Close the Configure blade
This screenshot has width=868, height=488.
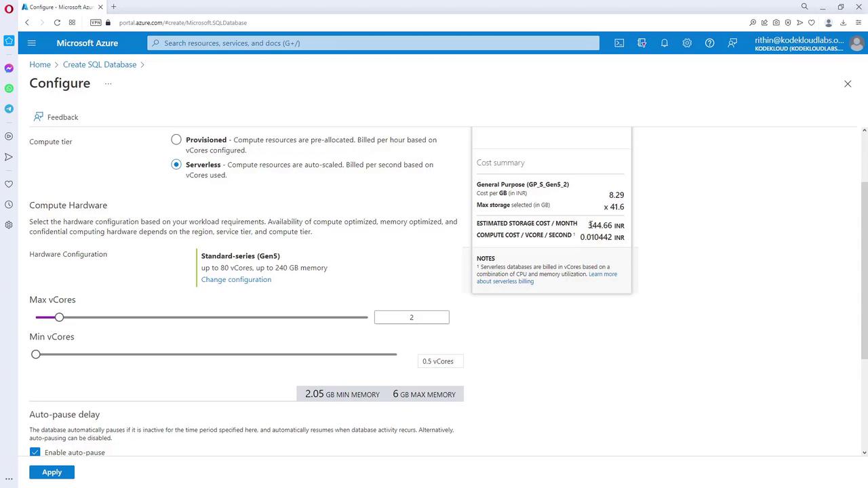click(848, 83)
